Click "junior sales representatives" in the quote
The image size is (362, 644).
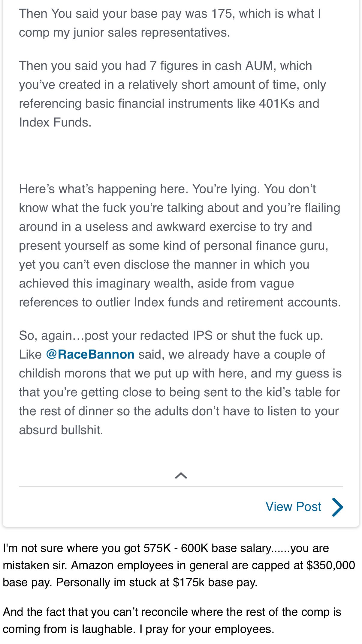click(152, 32)
